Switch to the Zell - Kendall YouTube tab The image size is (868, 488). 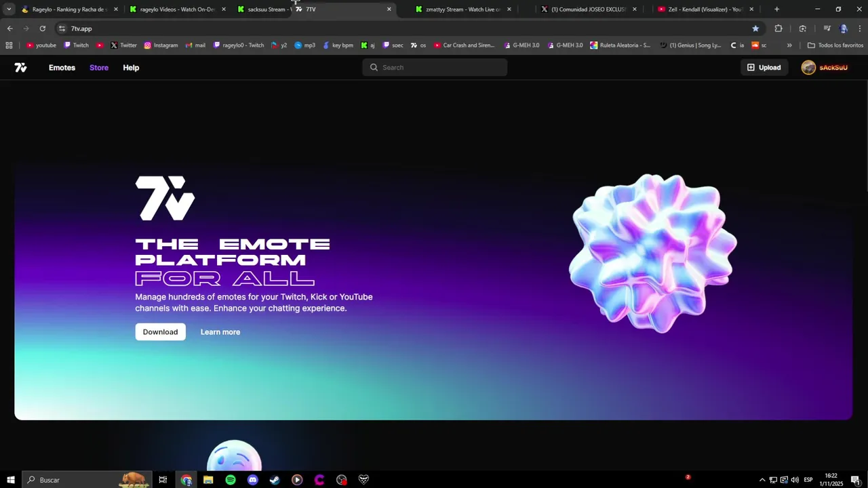(x=705, y=9)
